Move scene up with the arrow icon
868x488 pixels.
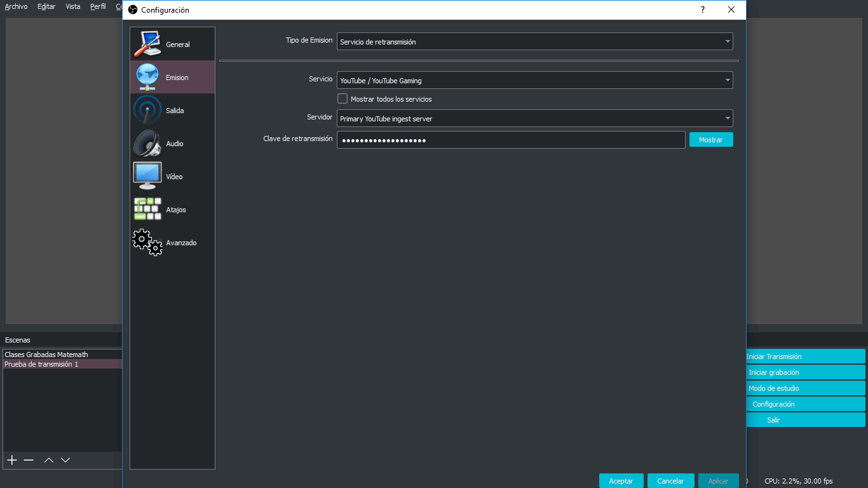[49, 459]
